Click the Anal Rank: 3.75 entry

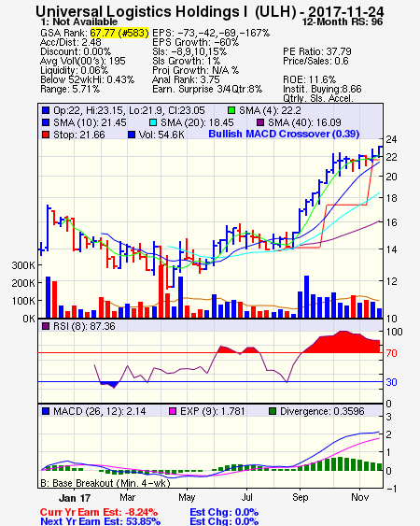186,79
